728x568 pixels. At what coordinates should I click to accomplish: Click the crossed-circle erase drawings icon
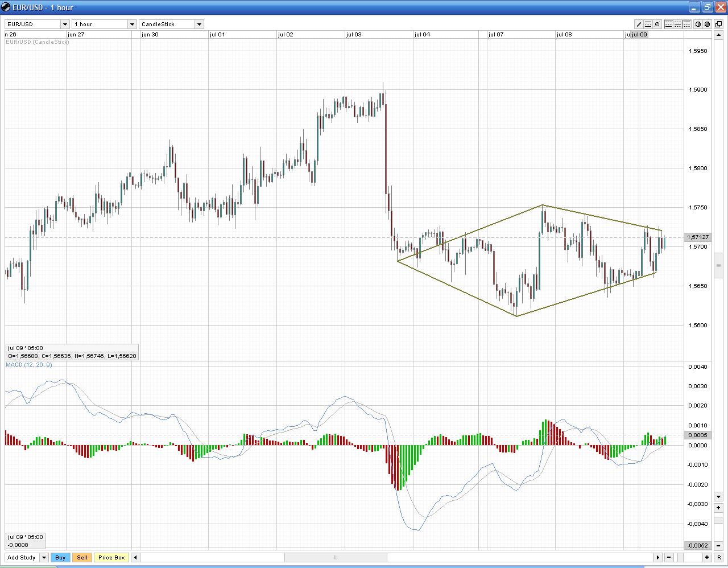[657, 24]
